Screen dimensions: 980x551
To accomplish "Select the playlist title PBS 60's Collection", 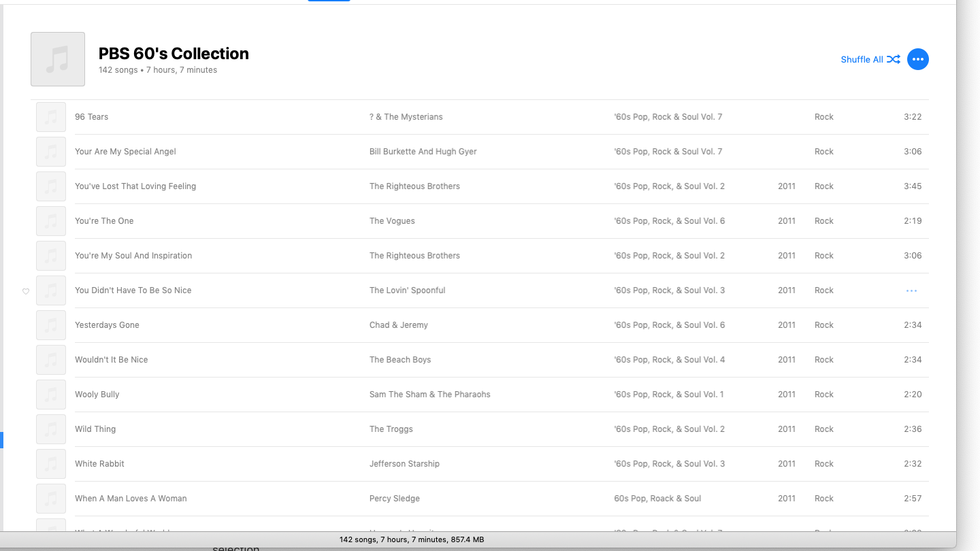I will pos(174,54).
